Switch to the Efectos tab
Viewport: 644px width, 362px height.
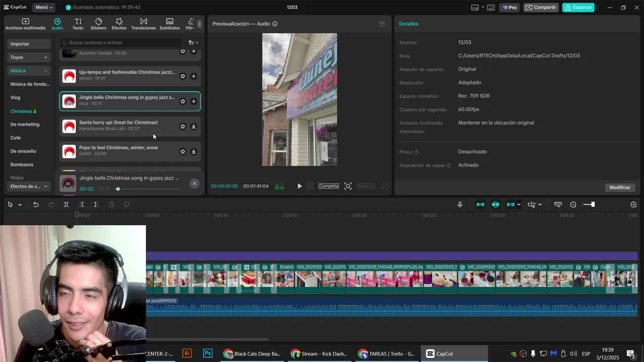(119, 24)
